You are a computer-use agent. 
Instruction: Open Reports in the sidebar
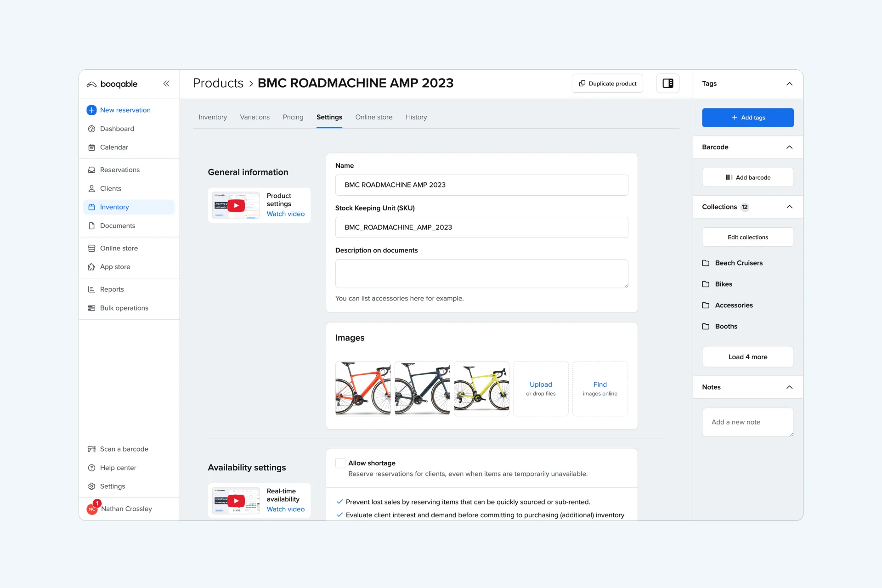[x=112, y=289]
